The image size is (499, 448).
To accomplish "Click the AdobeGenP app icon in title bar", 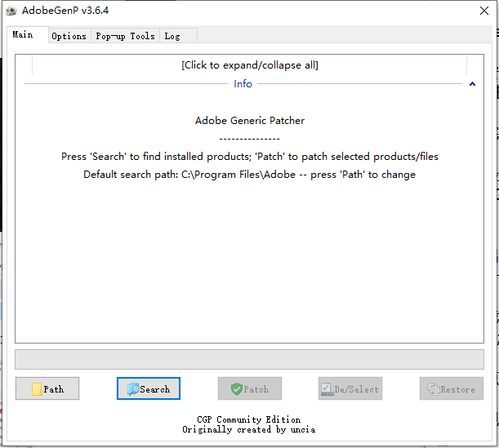I will point(11,11).
